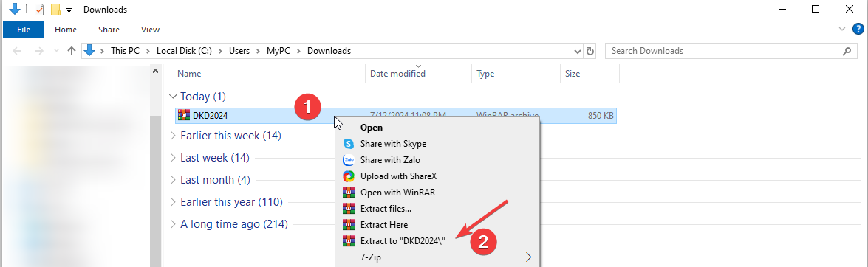Refresh the Downloads folder
This screenshot has height=267, width=868.
point(590,51)
